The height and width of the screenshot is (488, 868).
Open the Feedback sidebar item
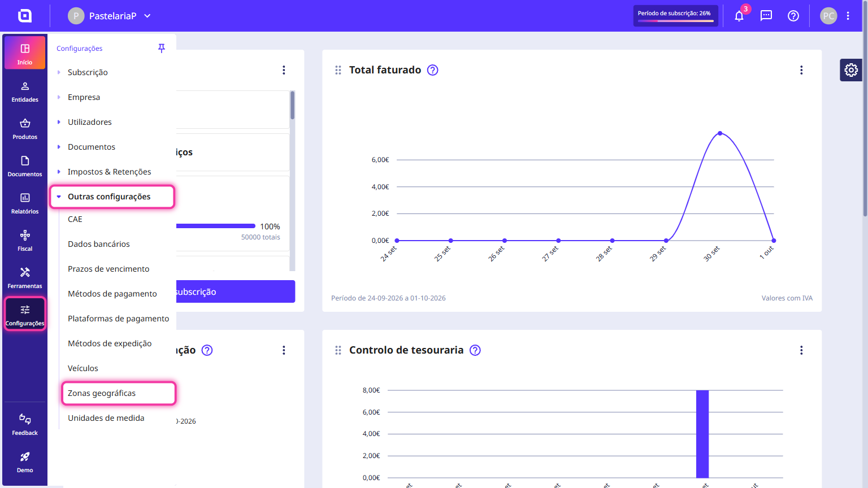pos(25,425)
